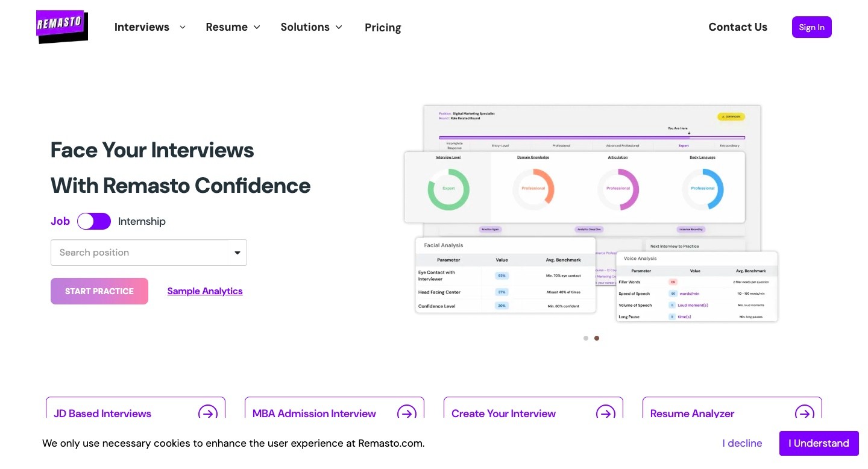Click the Sign In button
868x469 pixels.
pyautogui.click(x=812, y=27)
